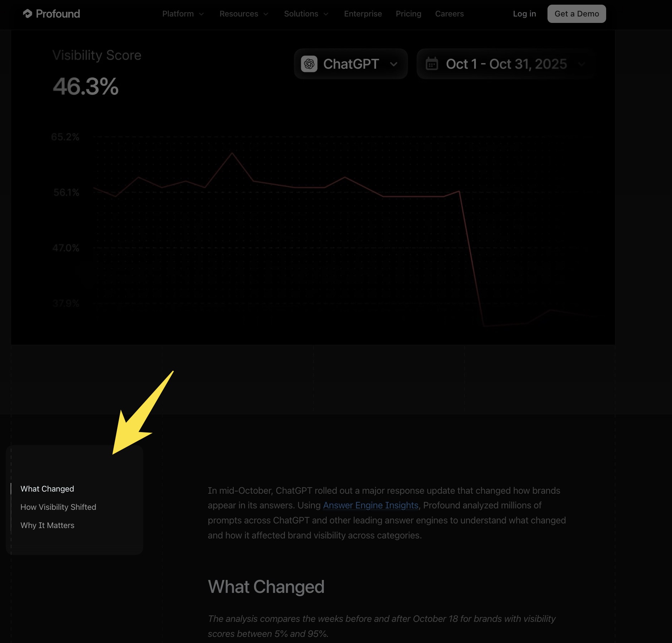672x643 pixels.
Task: Click the calendar icon in the date picker
Action: tap(432, 64)
